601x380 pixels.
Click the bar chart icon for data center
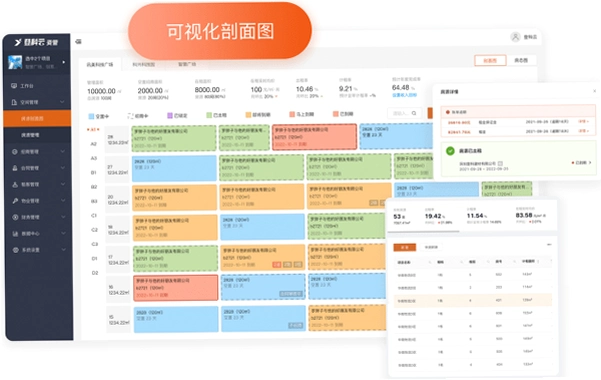click(x=15, y=234)
